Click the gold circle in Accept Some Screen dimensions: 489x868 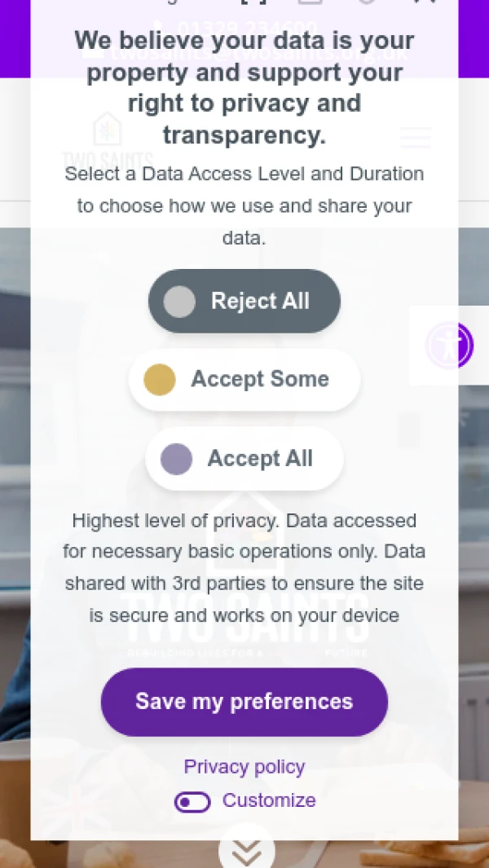(x=160, y=380)
